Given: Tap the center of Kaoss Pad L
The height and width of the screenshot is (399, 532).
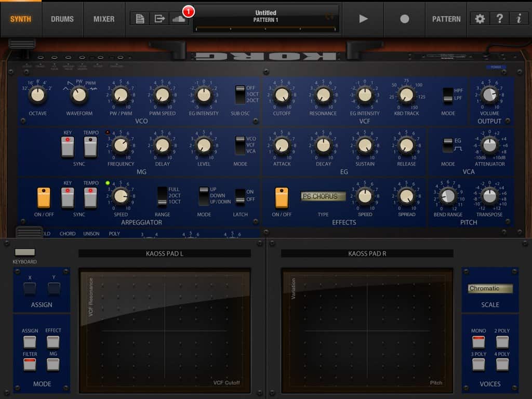Looking at the screenshot, I should [165, 330].
